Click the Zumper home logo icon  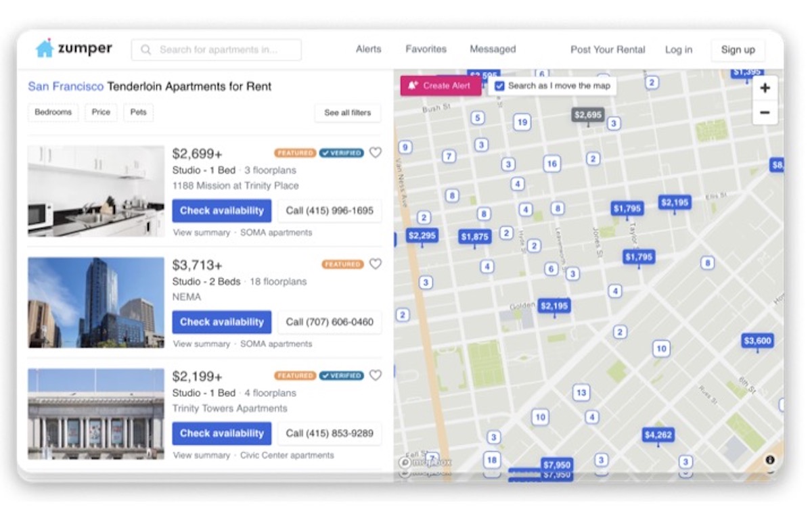(46, 48)
